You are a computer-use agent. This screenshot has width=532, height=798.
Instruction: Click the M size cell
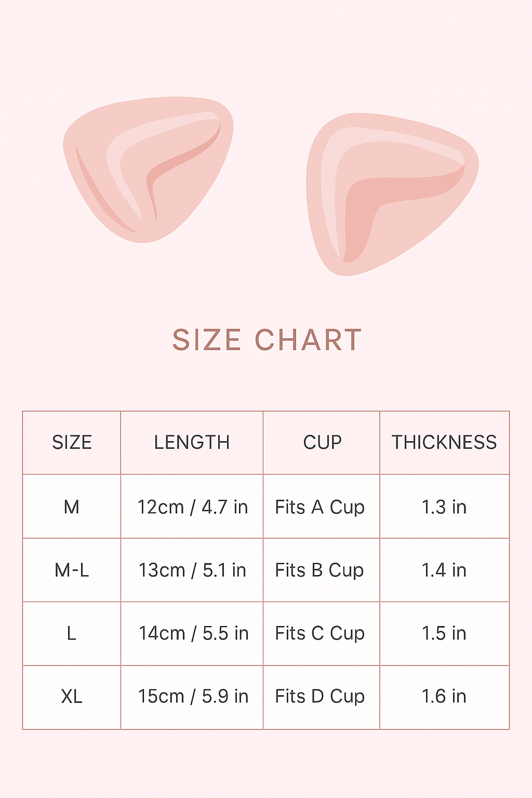point(72,507)
